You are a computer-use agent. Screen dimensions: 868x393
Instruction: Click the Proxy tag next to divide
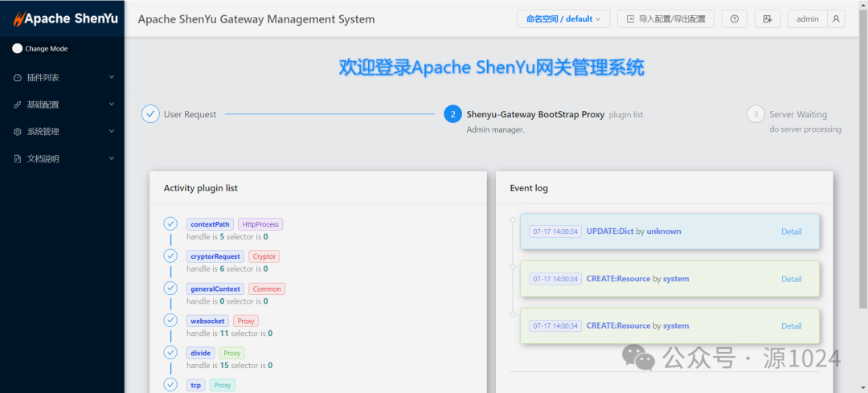point(232,353)
